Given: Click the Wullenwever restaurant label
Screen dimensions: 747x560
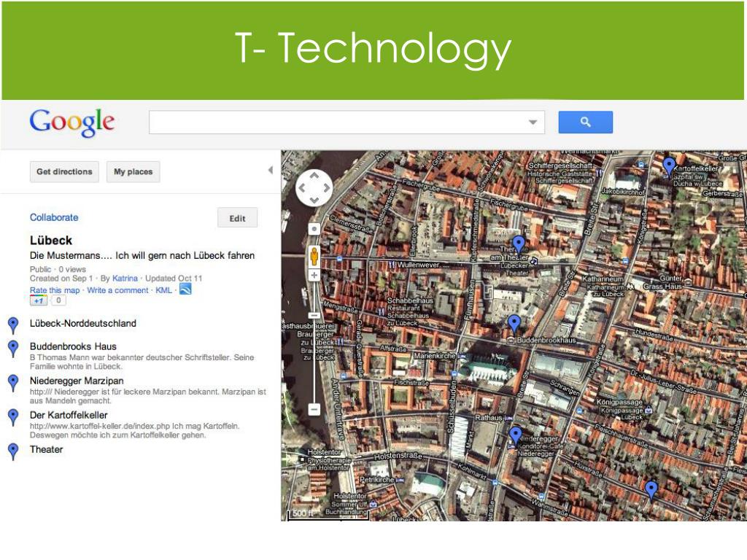Looking at the screenshot, I should pyautogui.click(x=418, y=264).
